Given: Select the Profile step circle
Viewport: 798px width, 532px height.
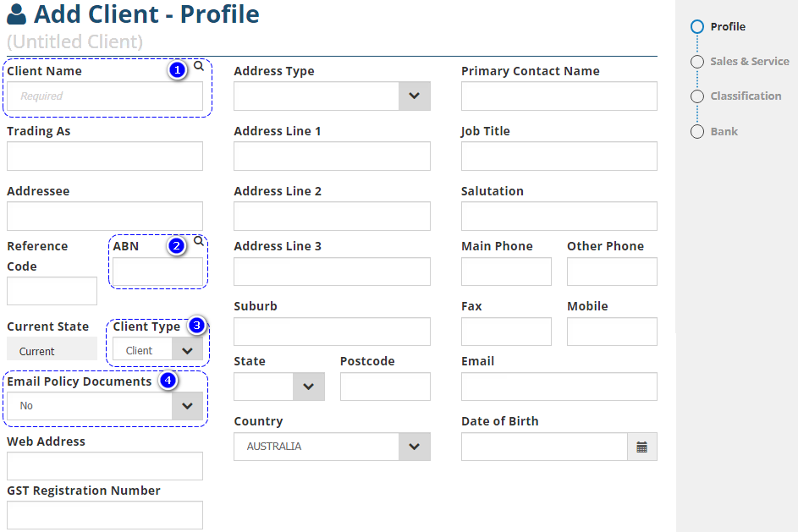Looking at the screenshot, I should (697, 27).
